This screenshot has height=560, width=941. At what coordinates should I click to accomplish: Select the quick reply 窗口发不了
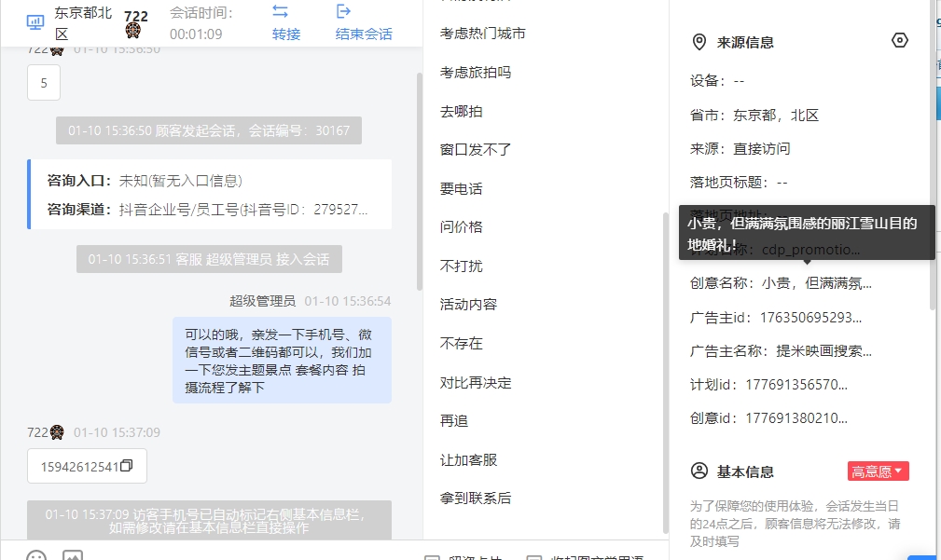pos(476,150)
